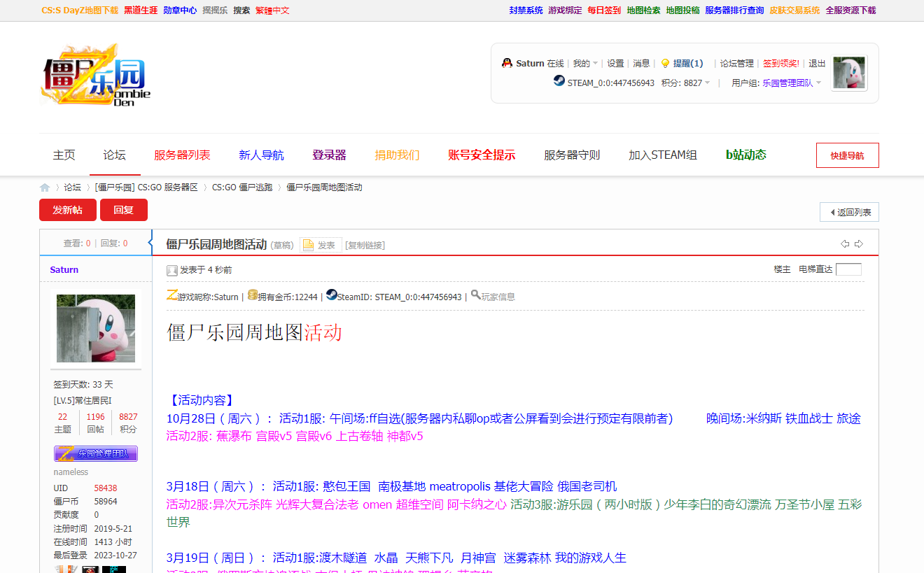924x573 pixels.
Task: Select the 论坛 nav tab
Action: tap(115, 155)
